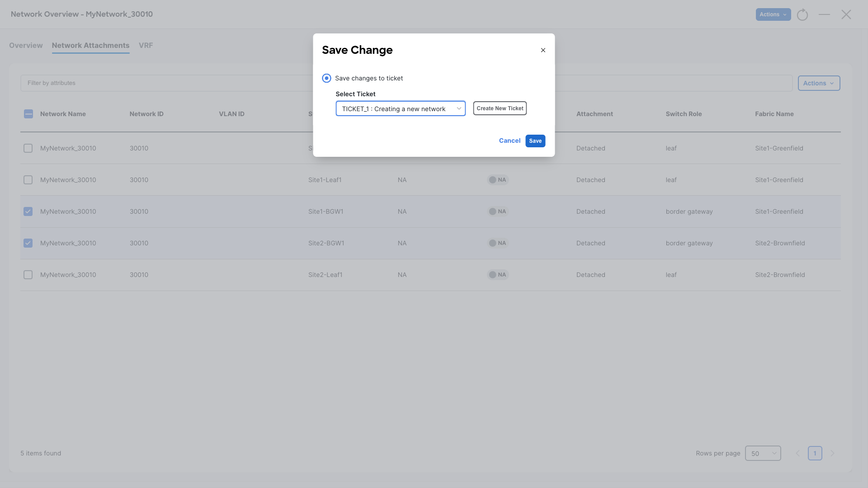Switch to the Overview tab
The width and height of the screenshot is (868, 488).
[x=26, y=45]
